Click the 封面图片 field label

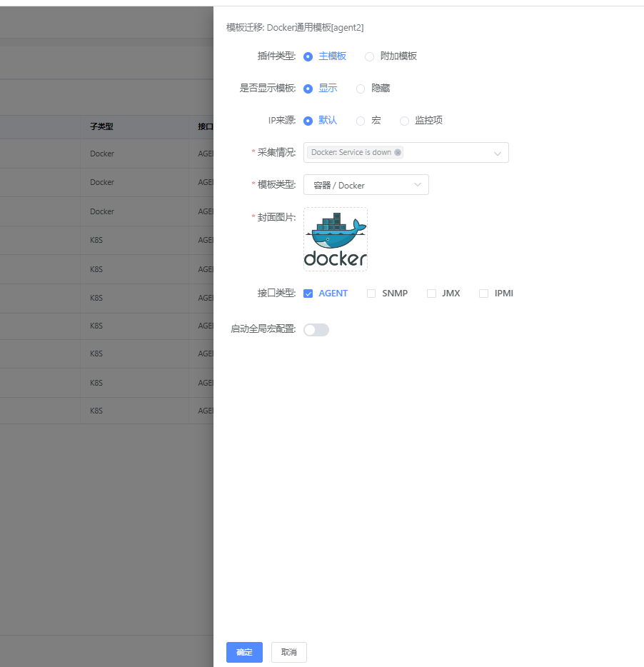click(x=276, y=217)
